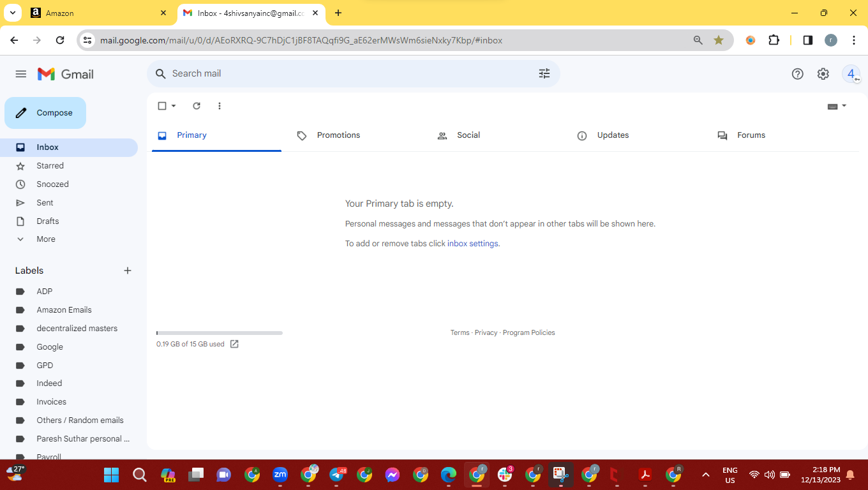The image size is (868, 490).
Task: Tick the select all messages checkbox
Action: pyautogui.click(x=162, y=106)
